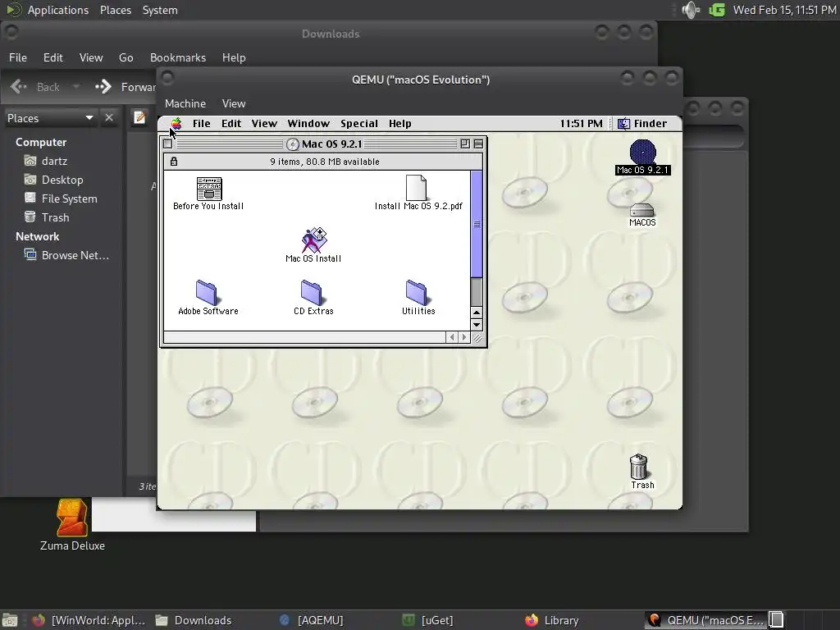Click the volume speaker icon in top panel
840x630 pixels.
coord(691,10)
